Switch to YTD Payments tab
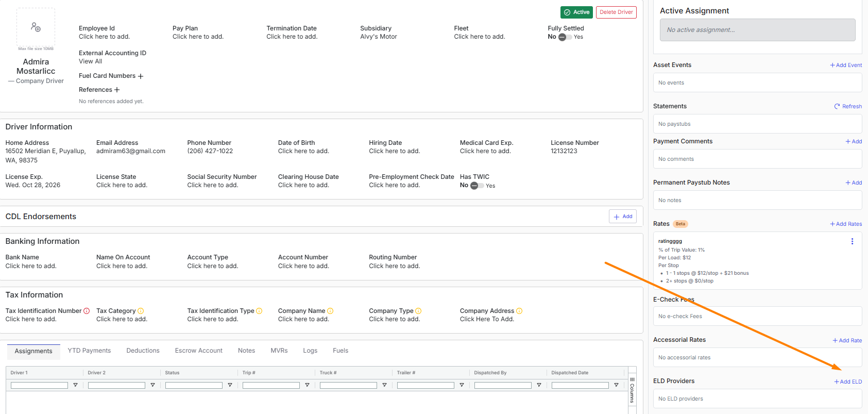 (89, 351)
